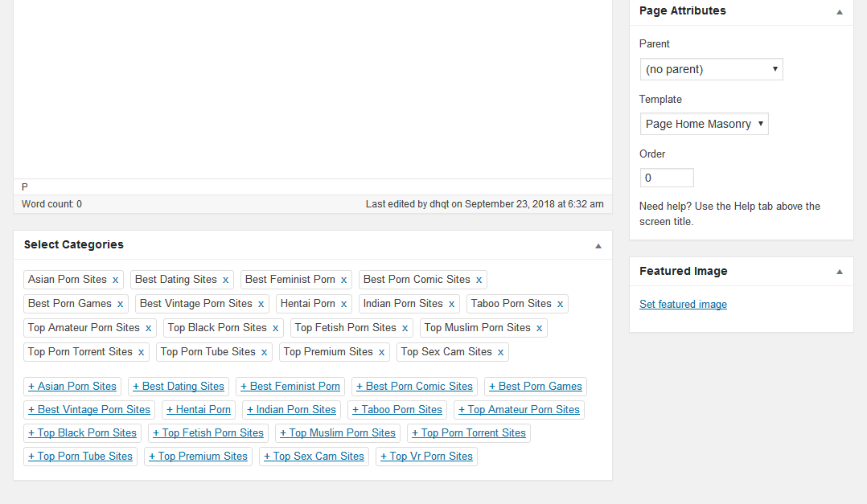867x504 pixels.
Task: Click the Set featured image link
Action: 683,305
